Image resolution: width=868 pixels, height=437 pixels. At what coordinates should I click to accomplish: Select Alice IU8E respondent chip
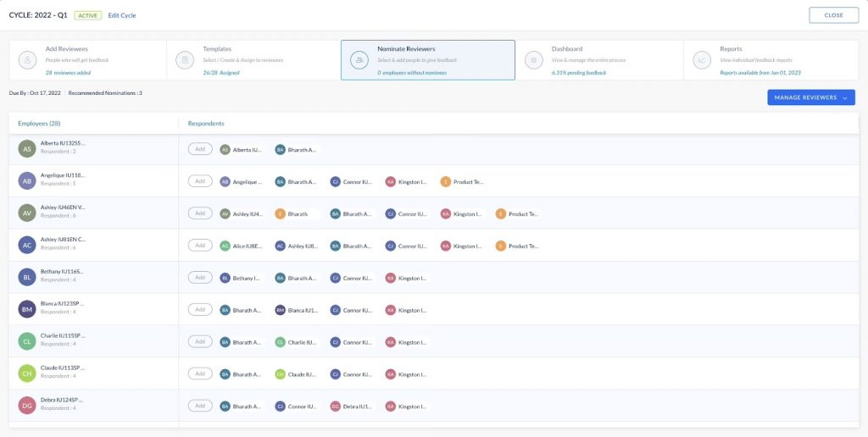tap(242, 246)
